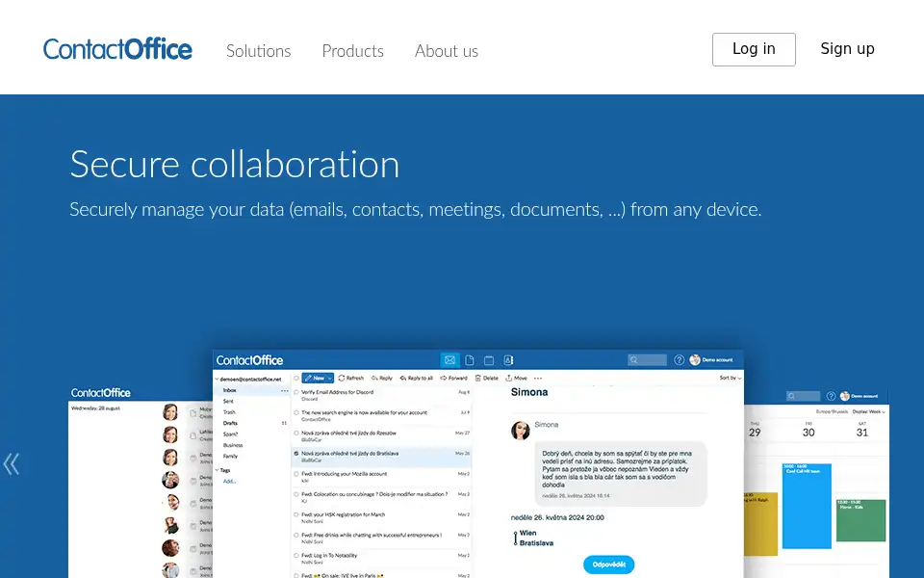Check the Verify Email Address for Discord message

click(x=296, y=392)
